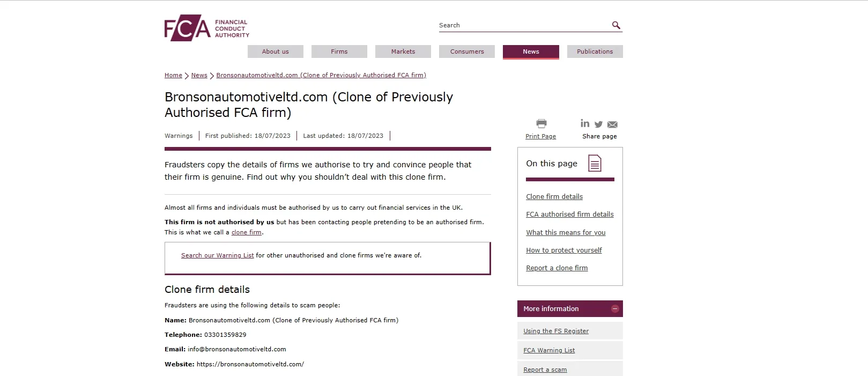The width and height of the screenshot is (868, 376).
Task: Click the On this page document icon
Action: pyautogui.click(x=595, y=163)
